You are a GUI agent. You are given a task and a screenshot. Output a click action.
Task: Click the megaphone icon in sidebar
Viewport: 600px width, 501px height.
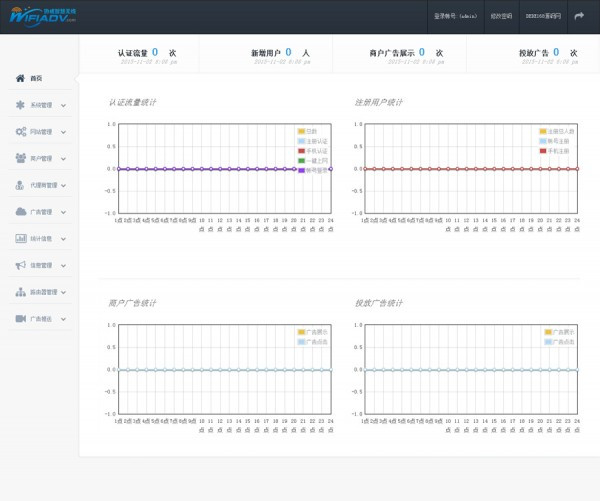pyautogui.click(x=20, y=265)
